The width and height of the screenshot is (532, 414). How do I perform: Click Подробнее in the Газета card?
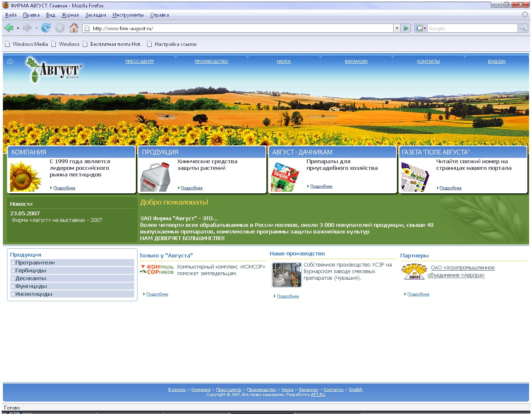click(x=451, y=188)
